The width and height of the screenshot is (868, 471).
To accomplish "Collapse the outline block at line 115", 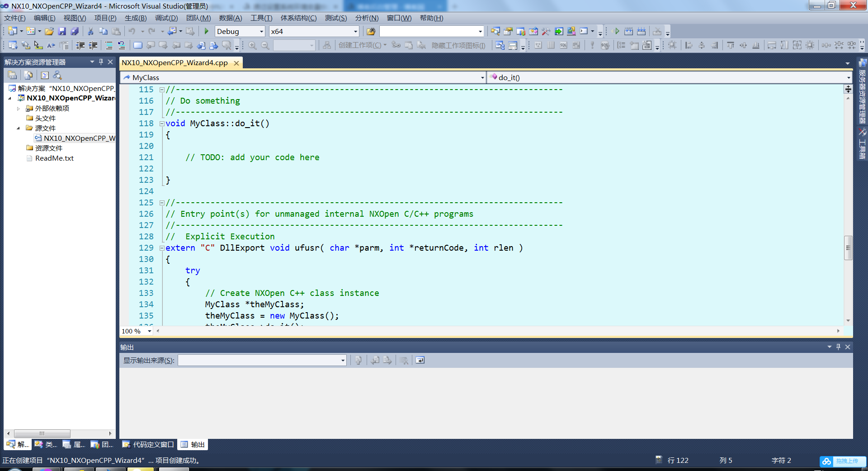I will point(162,90).
